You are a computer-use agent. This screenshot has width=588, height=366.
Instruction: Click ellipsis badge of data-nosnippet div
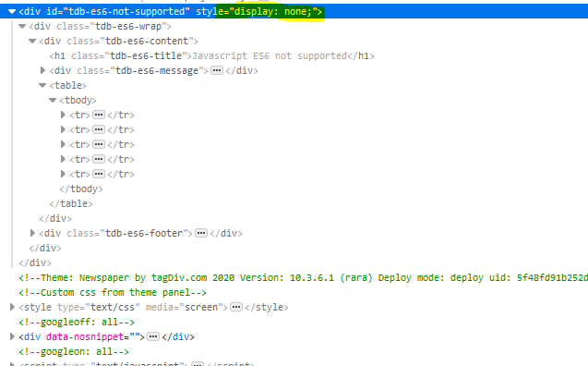coord(153,336)
